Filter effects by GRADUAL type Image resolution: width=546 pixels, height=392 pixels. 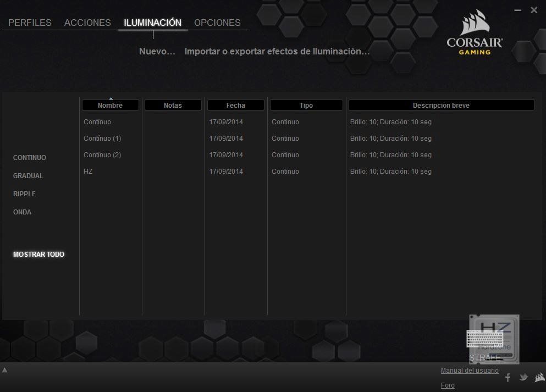click(x=28, y=176)
